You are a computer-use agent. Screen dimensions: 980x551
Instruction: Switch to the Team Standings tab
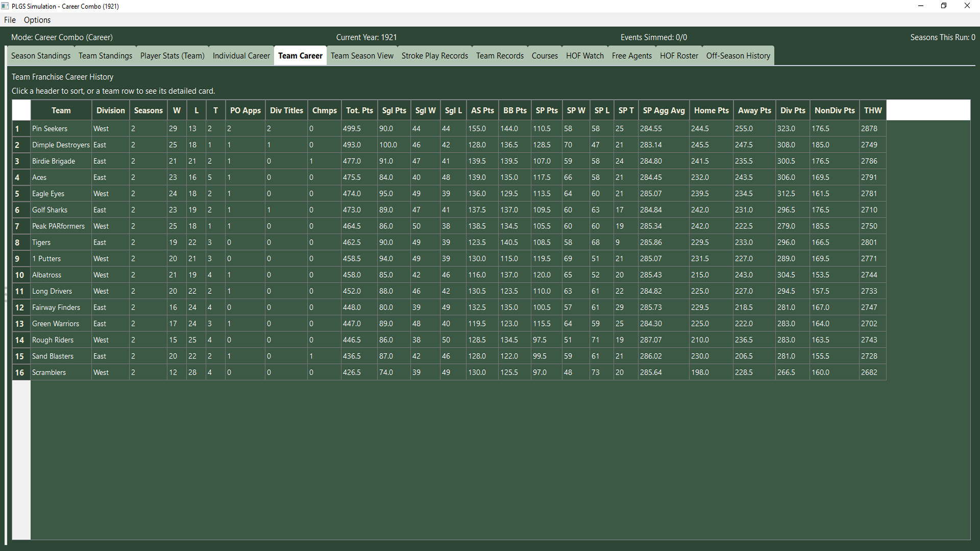tap(105, 56)
